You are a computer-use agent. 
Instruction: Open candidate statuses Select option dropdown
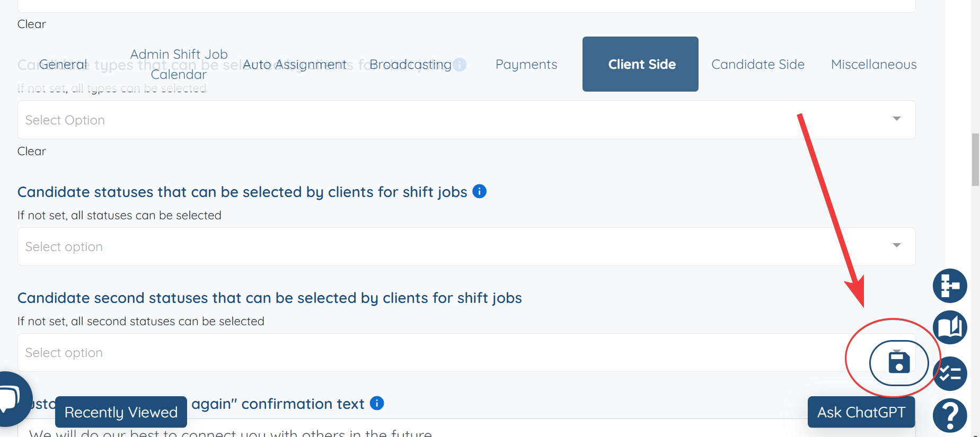pos(466,247)
